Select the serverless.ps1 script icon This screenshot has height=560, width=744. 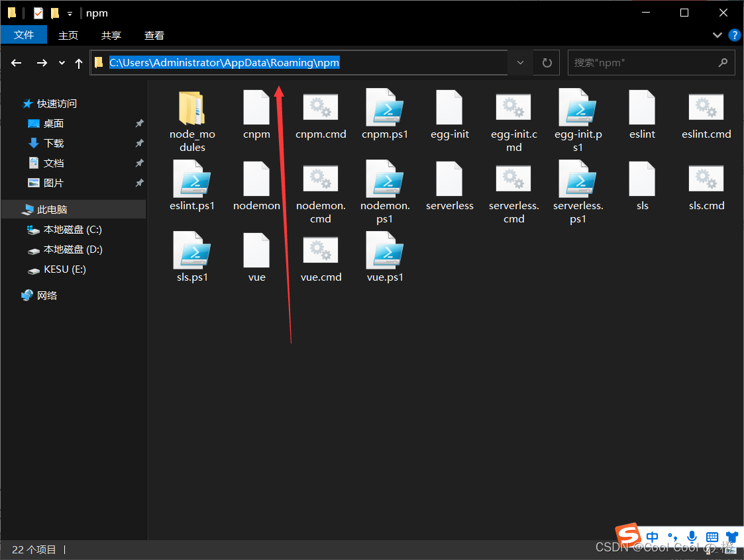[578, 179]
